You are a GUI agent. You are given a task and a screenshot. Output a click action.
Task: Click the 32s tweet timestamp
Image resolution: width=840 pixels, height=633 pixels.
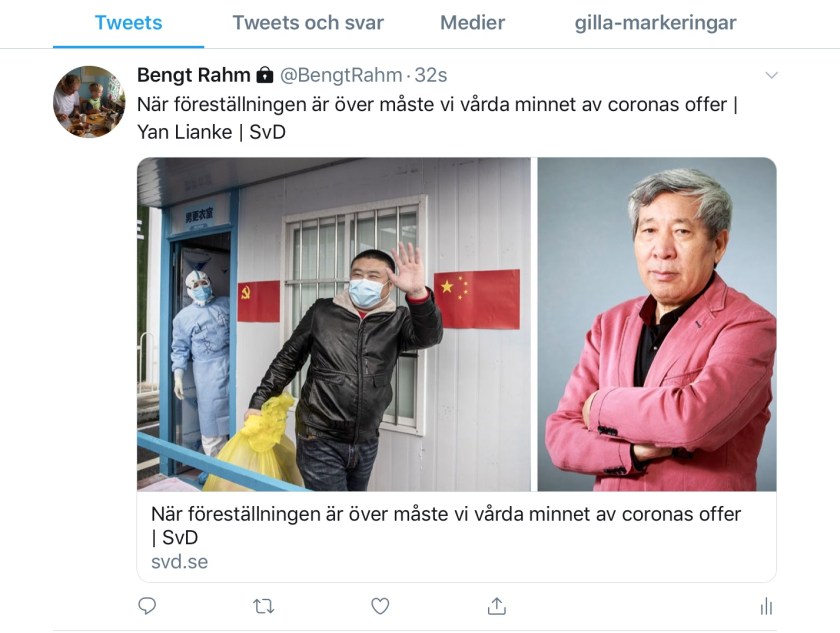[431, 75]
